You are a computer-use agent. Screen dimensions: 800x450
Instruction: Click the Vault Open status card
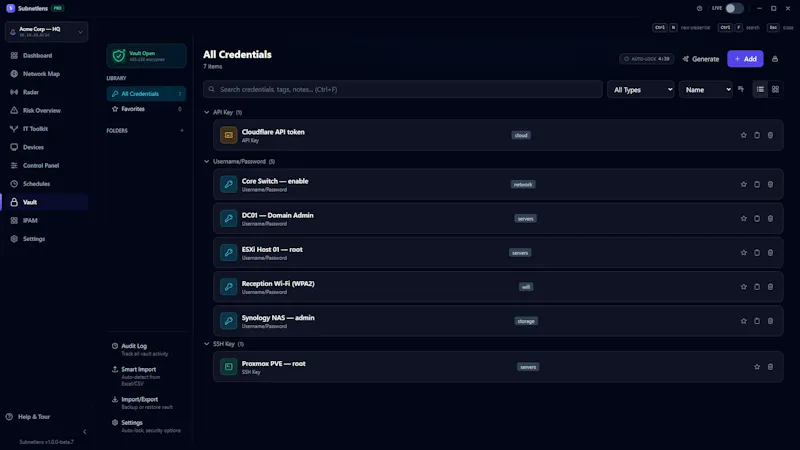click(146, 56)
